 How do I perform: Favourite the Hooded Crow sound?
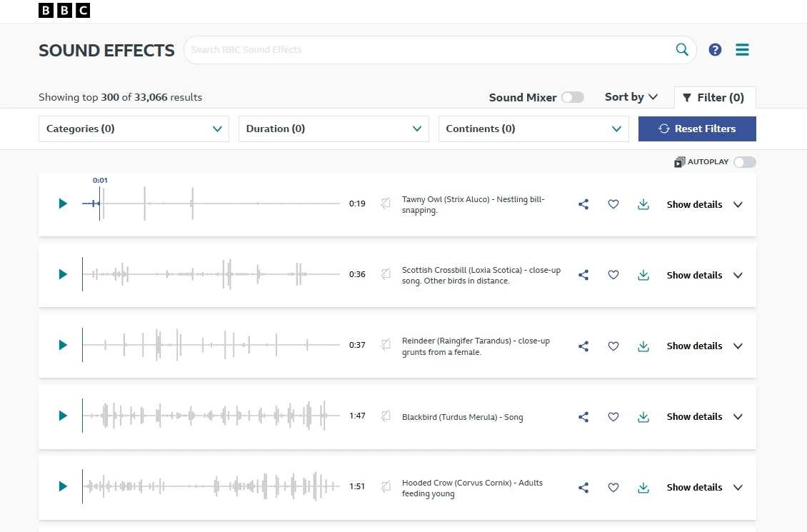pyautogui.click(x=613, y=487)
